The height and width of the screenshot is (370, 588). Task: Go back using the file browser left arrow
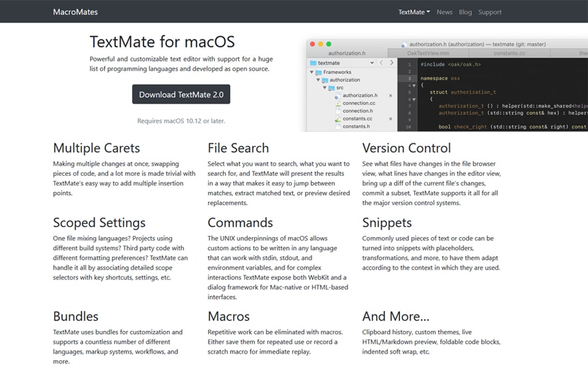pyautogui.click(x=382, y=63)
